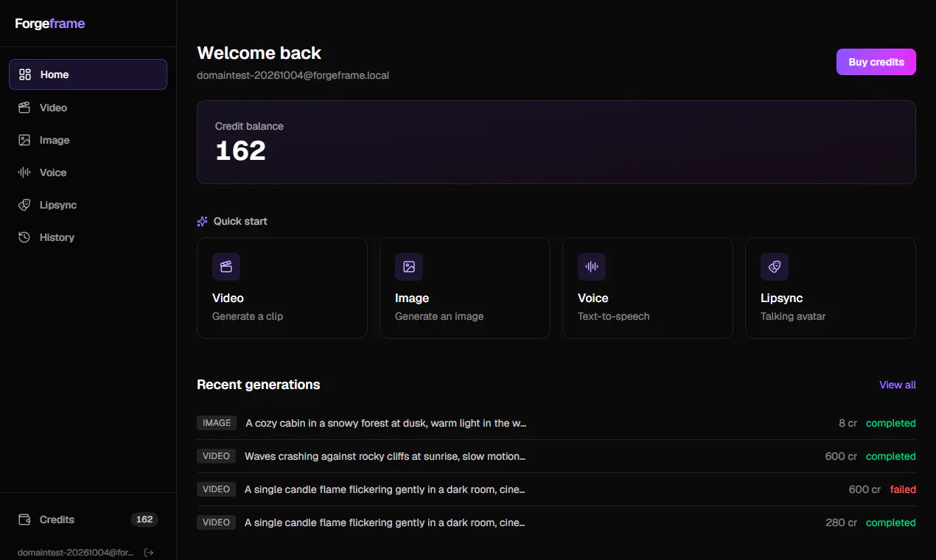
Task: Click the Home grid icon in sidebar
Action: [x=25, y=74]
